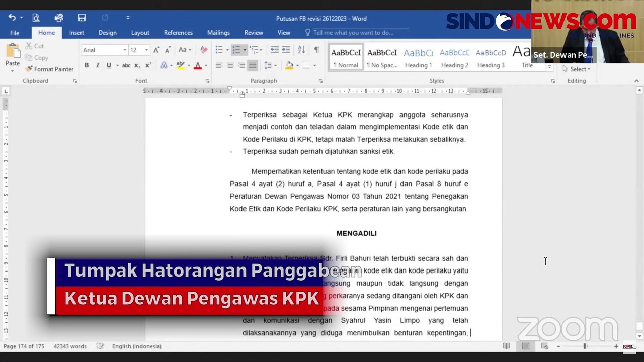Screen dimensions: 644x362
Task: Collapse the ribbon with the chevron
Action: point(636,81)
